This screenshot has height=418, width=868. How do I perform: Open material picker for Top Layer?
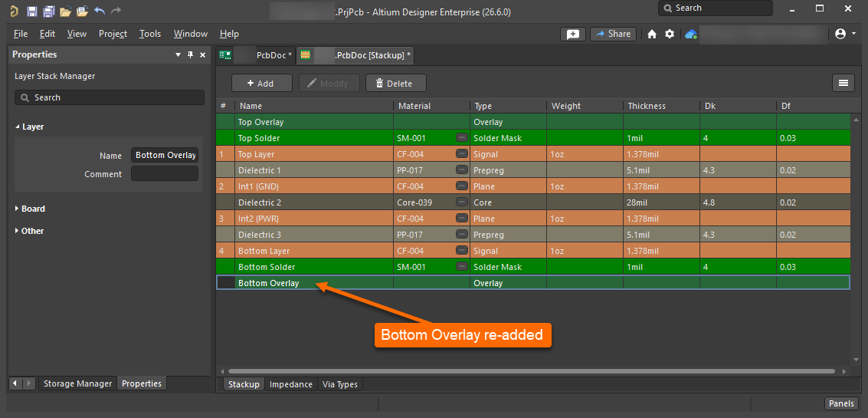pos(462,153)
